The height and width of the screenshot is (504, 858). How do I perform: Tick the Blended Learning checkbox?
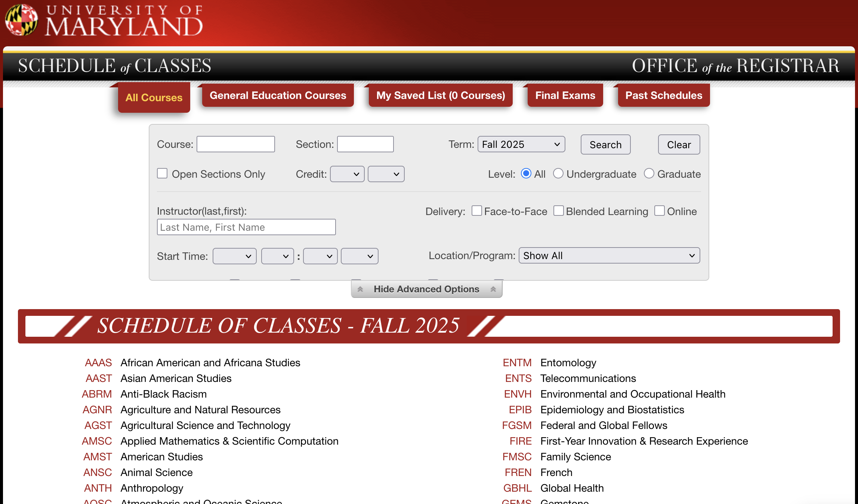coord(559,211)
